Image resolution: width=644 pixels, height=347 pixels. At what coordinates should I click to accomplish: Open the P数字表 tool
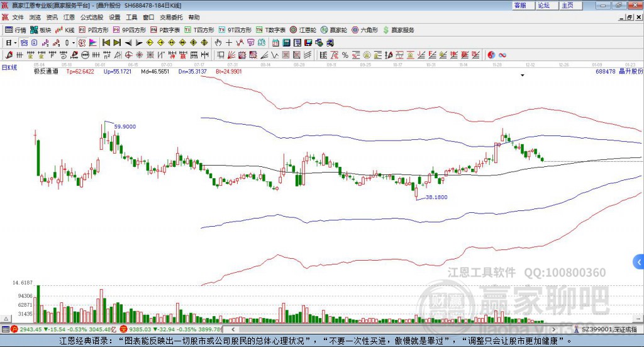[165, 30]
